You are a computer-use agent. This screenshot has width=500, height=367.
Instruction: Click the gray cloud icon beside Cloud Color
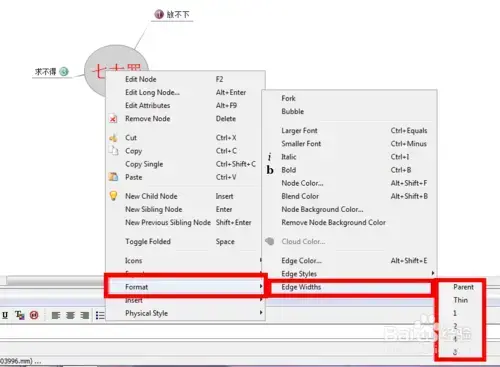pyautogui.click(x=270, y=241)
